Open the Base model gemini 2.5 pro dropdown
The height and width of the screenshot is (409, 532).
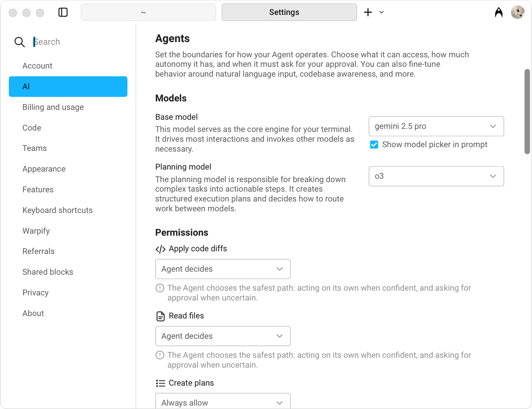[x=436, y=126]
